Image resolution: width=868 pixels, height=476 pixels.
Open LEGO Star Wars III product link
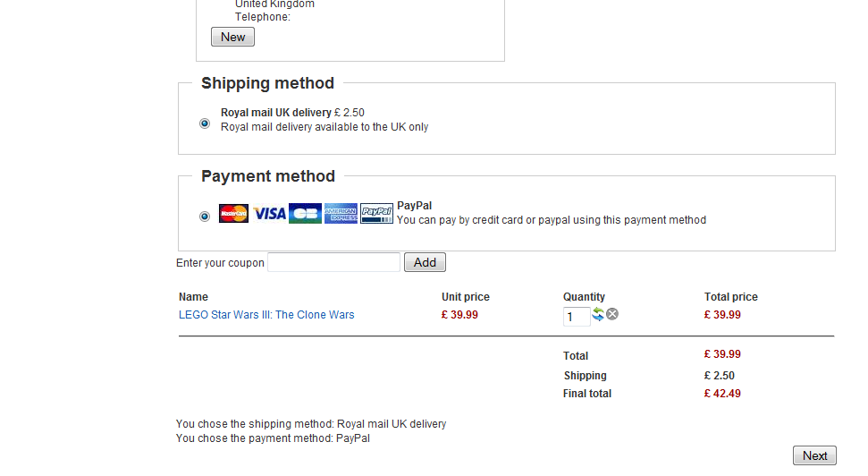(266, 315)
